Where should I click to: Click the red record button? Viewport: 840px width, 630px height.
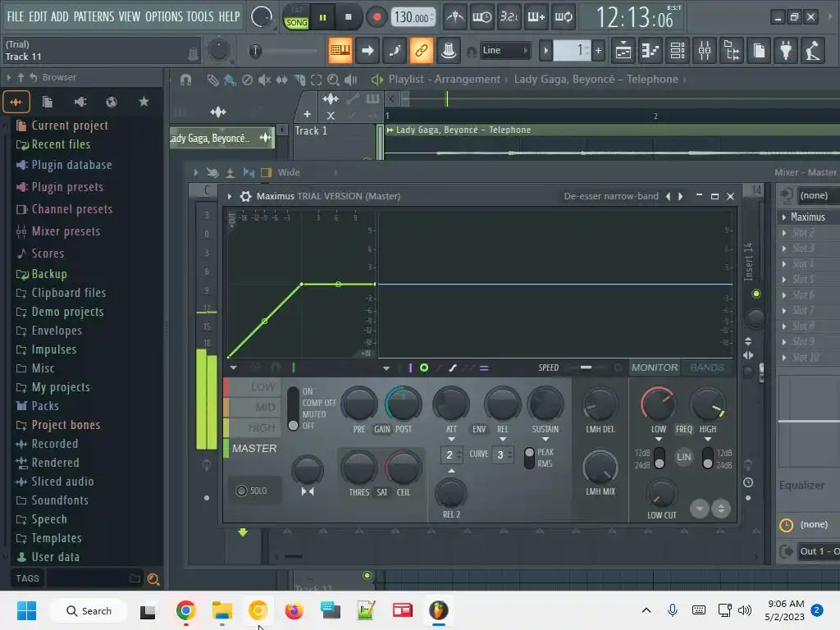click(x=377, y=17)
